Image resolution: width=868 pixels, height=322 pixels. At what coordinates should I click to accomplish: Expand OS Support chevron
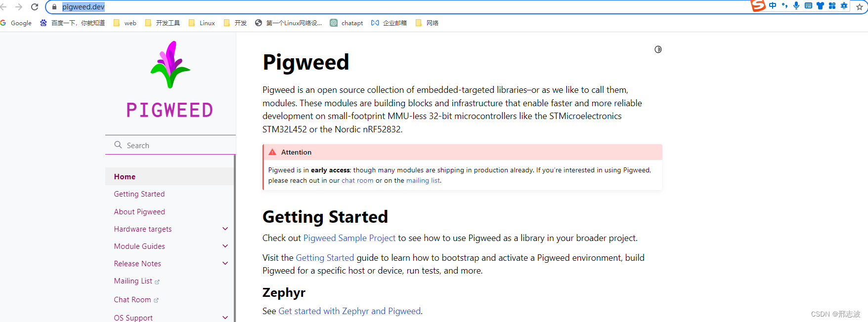click(x=225, y=318)
